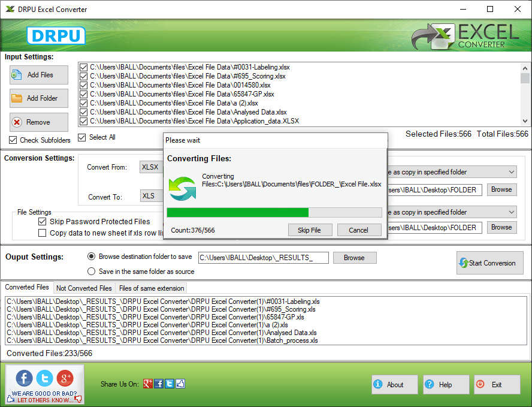Open the large Google Plus round icon

[x=65, y=378]
